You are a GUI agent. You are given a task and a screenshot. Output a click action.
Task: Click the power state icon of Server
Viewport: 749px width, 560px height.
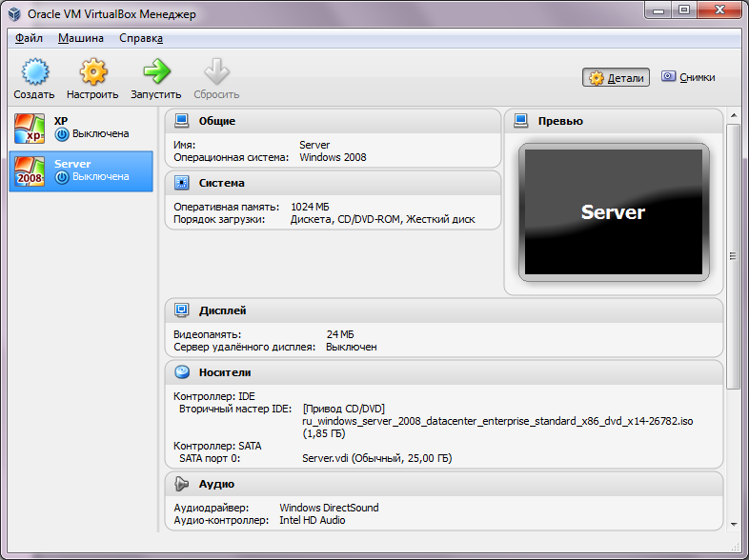(62, 177)
